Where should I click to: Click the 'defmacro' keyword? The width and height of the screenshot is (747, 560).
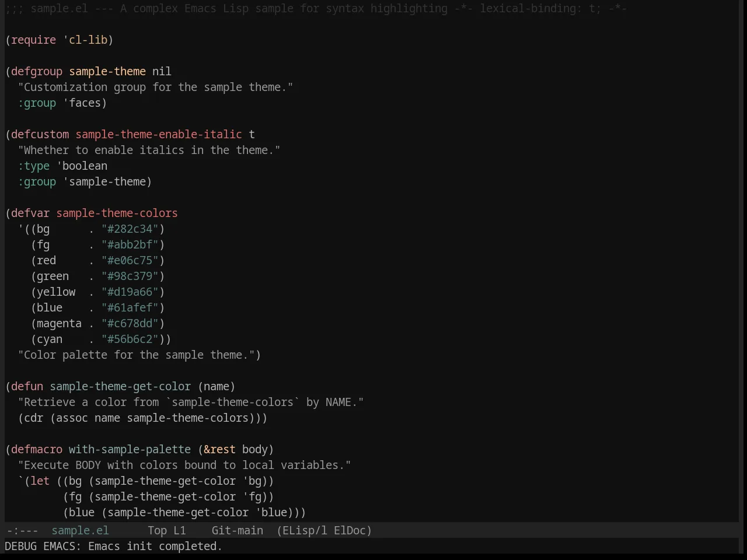coord(37,449)
